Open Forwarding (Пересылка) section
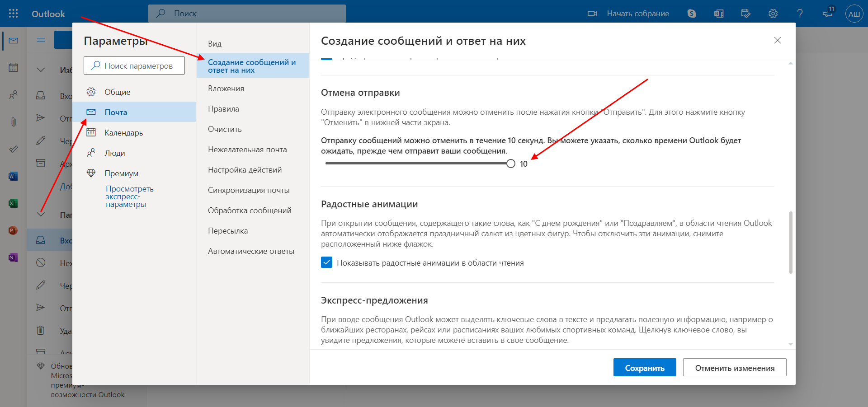 253,231
